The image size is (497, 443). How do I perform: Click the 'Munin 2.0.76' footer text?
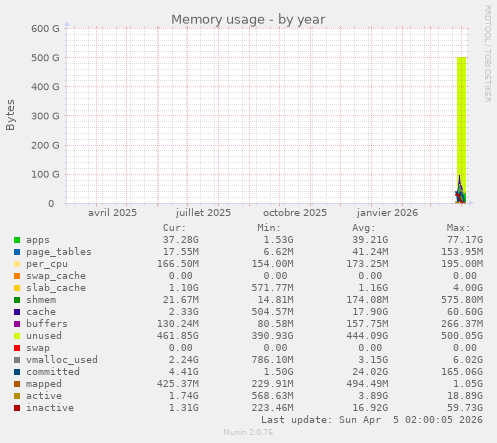(248, 432)
